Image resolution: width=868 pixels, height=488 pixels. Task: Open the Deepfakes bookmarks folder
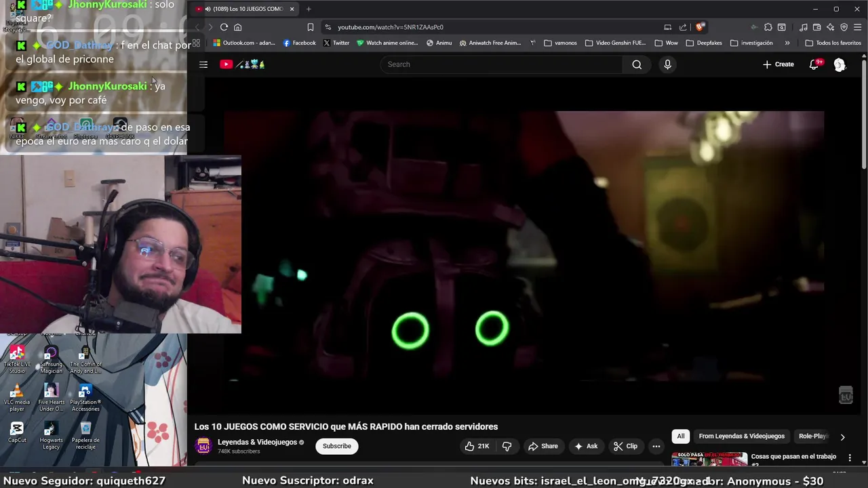[x=703, y=43]
